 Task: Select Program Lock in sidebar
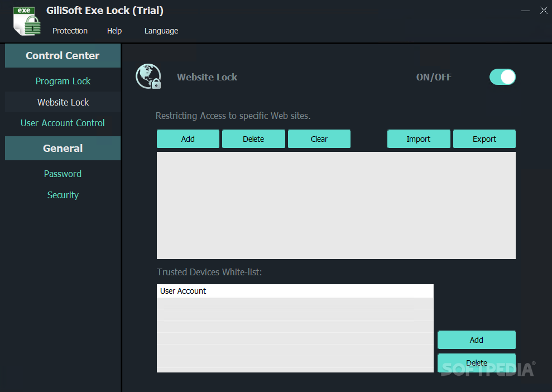[x=63, y=81]
